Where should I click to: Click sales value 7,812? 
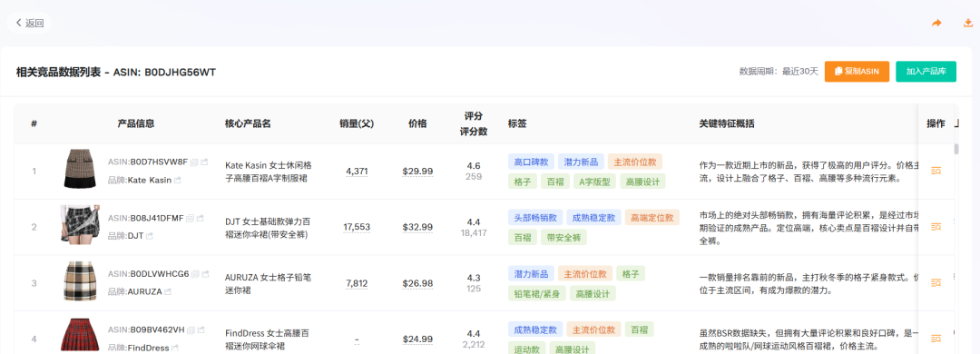pos(357,282)
